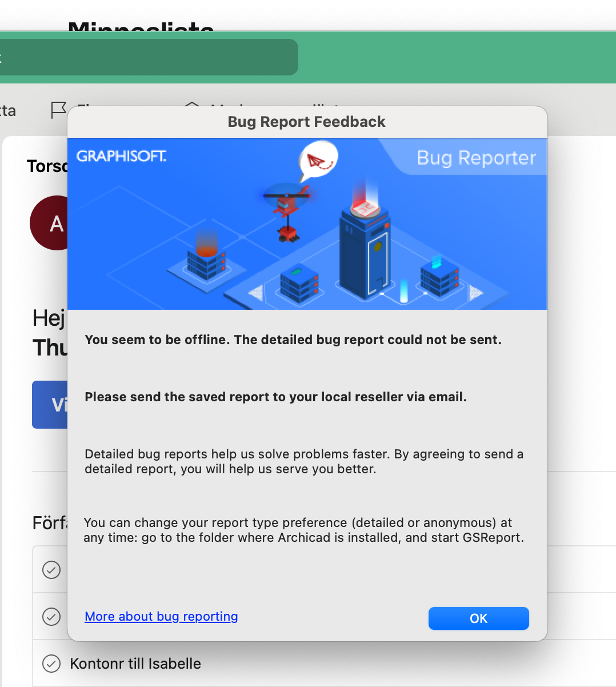This screenshot has height=687, width=616.
Task: Select the Kontonr till Isabelle list item
Action: [x=135, y=664]
